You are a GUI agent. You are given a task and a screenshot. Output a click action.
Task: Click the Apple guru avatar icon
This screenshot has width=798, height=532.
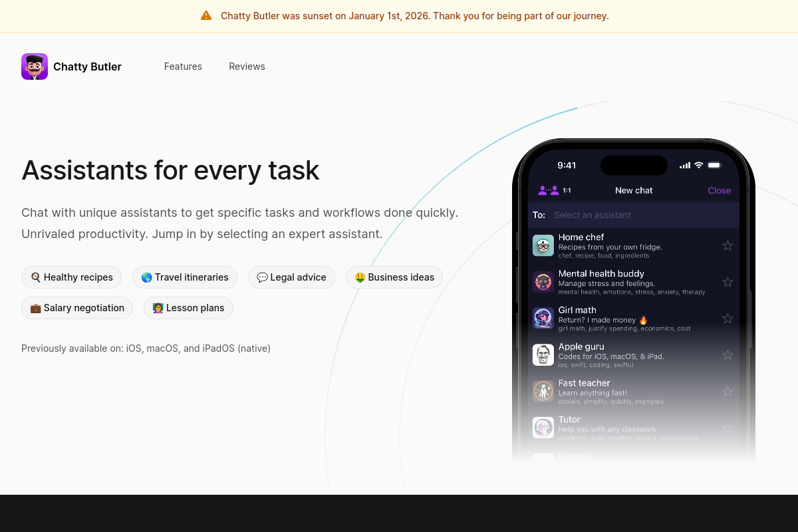[543, 354]
